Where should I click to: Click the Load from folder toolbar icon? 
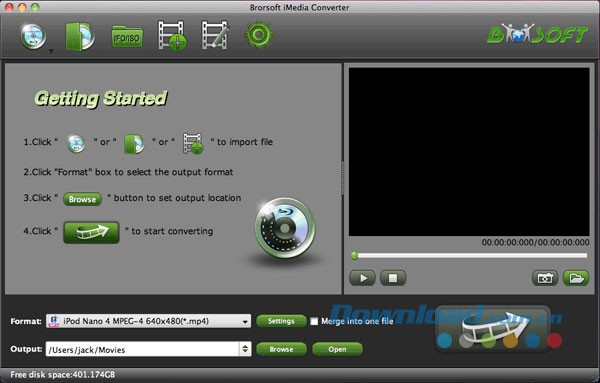[x=80, y=36]
